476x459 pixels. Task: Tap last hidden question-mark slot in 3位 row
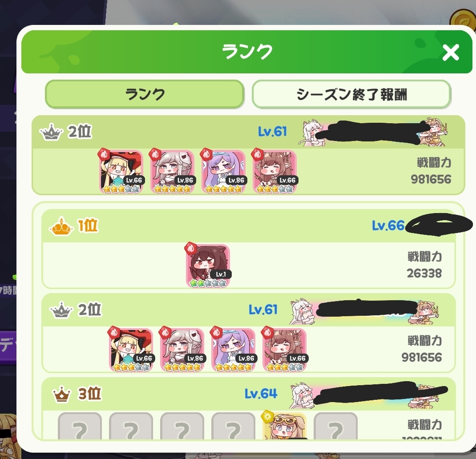(335, 426)
